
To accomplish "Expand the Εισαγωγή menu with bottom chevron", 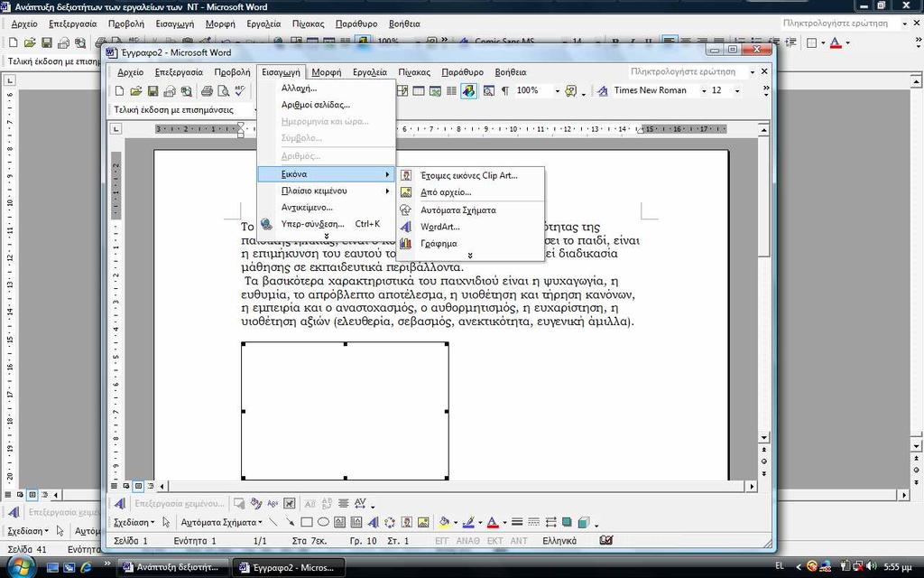I will [x=327, y=236].
